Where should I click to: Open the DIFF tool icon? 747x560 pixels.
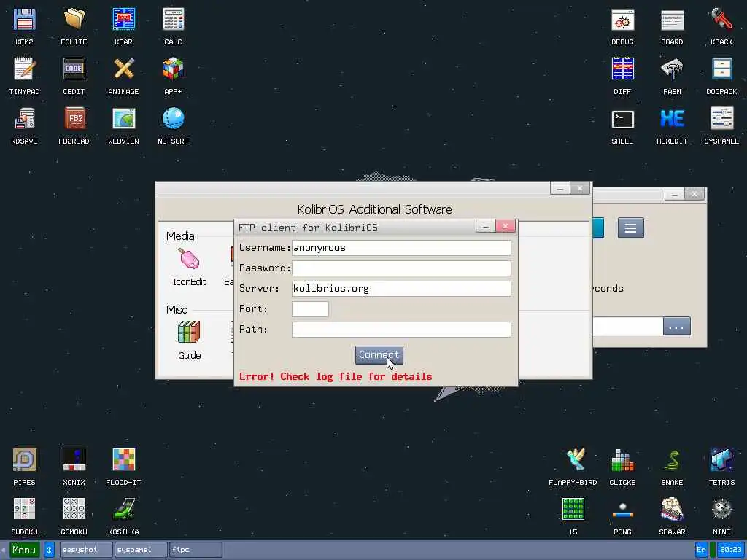click(x=623, y=69)
